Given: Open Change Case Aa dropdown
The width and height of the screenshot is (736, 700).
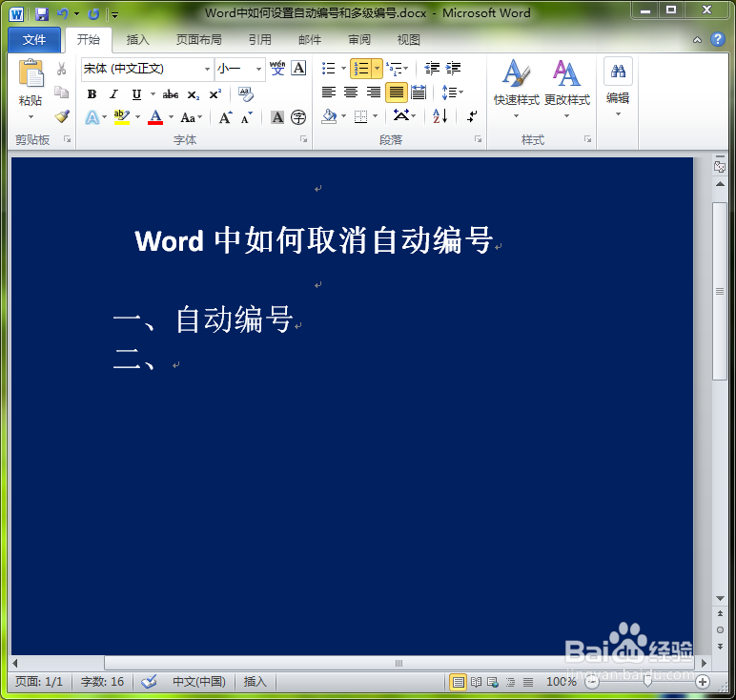Looking at the screenshot, I should coord(192,117).
